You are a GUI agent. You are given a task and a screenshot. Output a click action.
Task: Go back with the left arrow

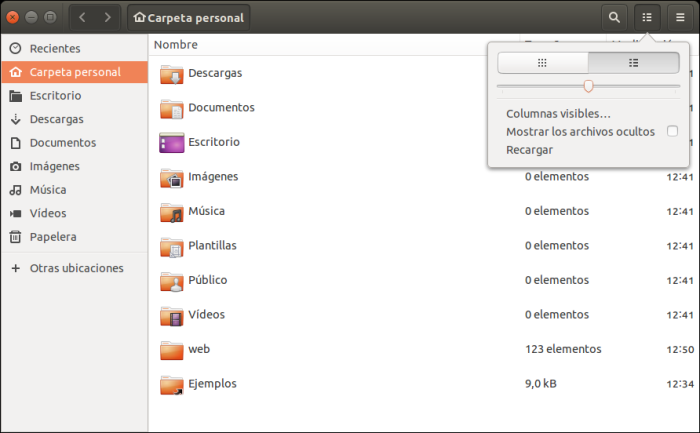pos(82,17)
